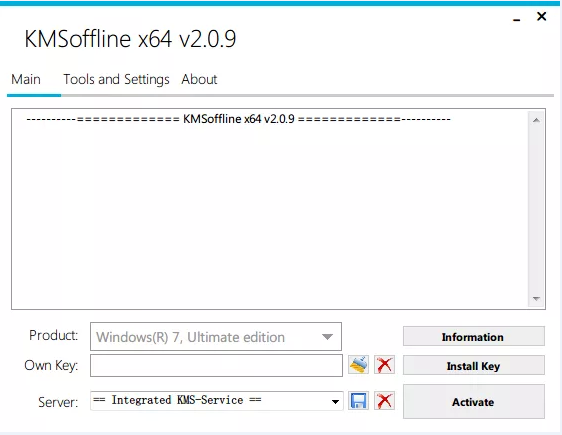Click the large KMSoffline x64 v2.0.9 heading
The height and width of the screenshot is (435, 562).
[130, 39]
